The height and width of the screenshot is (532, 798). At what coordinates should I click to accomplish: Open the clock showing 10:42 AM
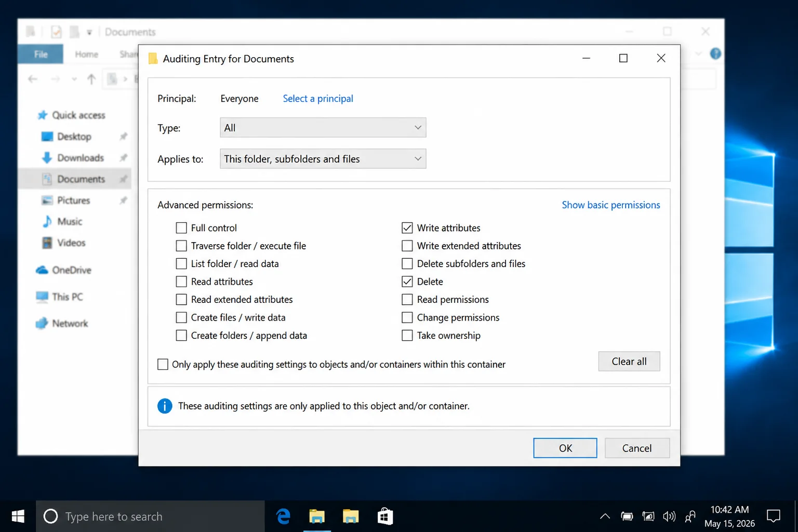point(729,516)
